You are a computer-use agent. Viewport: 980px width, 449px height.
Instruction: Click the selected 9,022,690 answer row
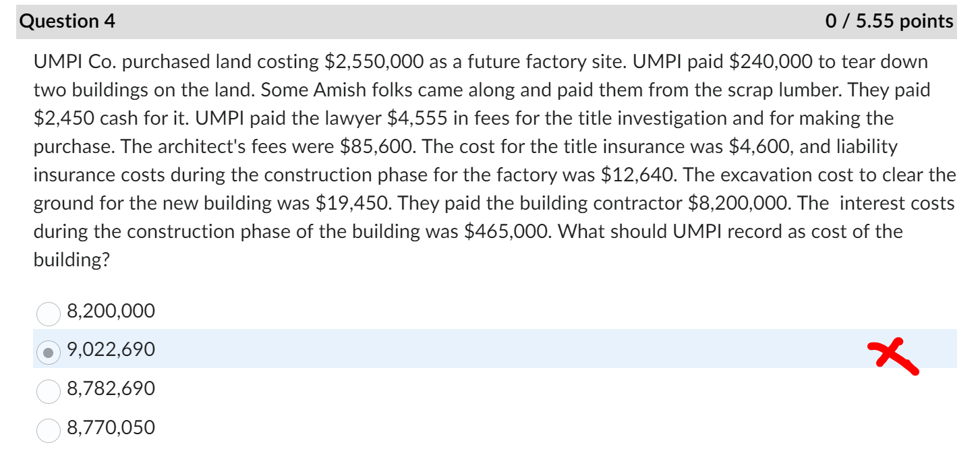(270, 351)
